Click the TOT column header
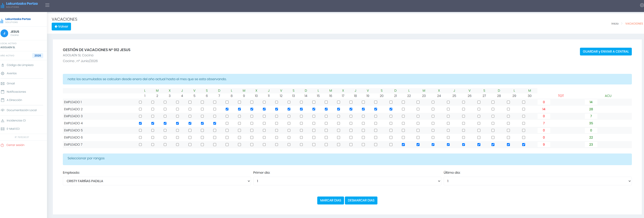Screen dimensions: 644x218 [561, 96]
